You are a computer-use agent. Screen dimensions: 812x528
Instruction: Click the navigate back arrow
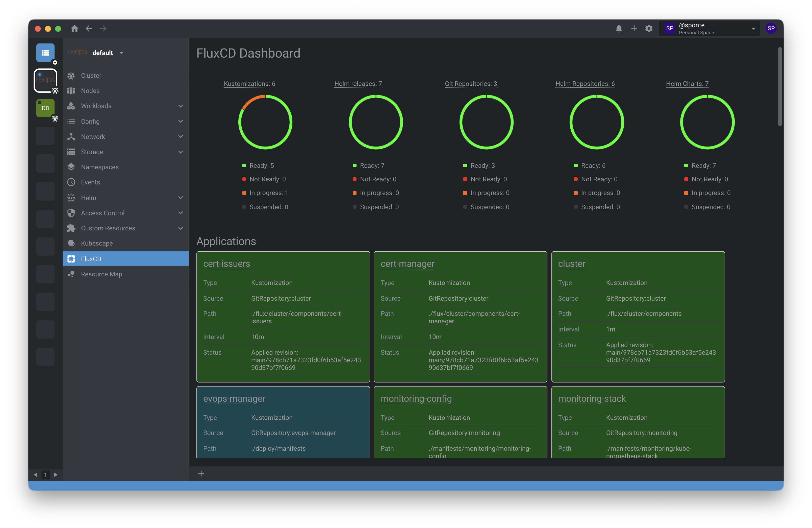click(89, 29)
